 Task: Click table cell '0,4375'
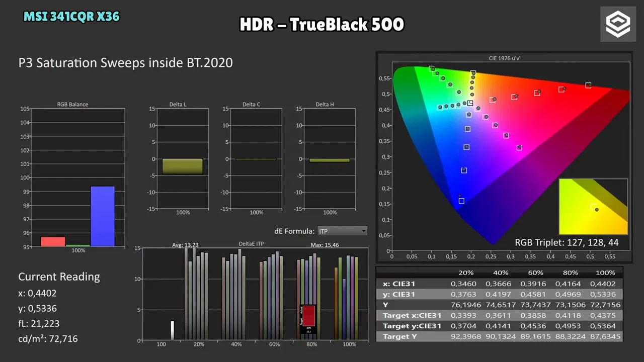tap(603, 315)
